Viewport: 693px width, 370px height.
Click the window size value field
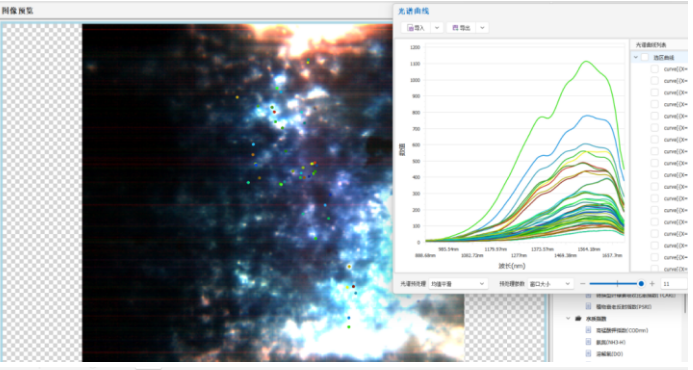pyautogui.click(x=674, y=283)
